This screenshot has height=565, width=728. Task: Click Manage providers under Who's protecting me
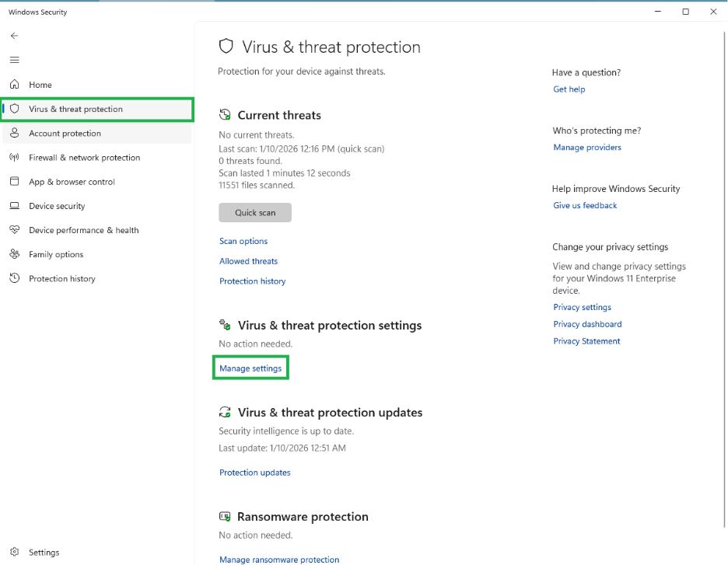587,147
